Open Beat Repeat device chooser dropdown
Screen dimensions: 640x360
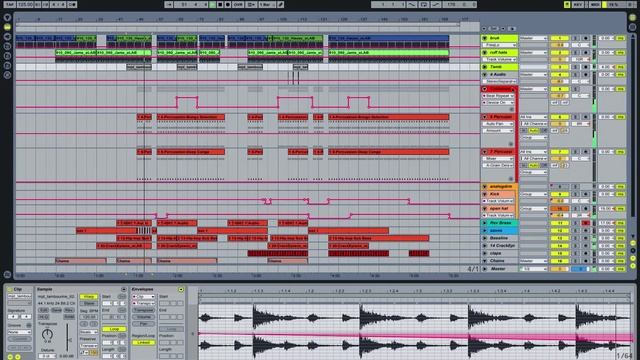coord(498,96)
